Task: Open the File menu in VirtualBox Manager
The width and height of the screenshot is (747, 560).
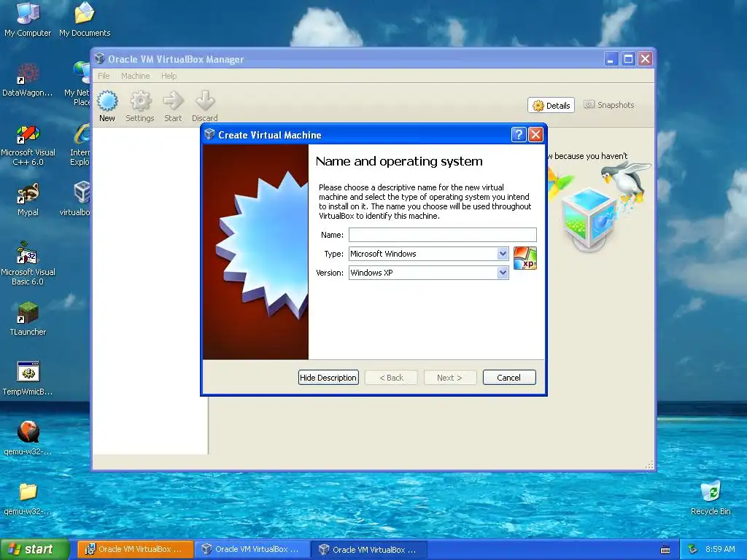Action: (x=104, y=76)
